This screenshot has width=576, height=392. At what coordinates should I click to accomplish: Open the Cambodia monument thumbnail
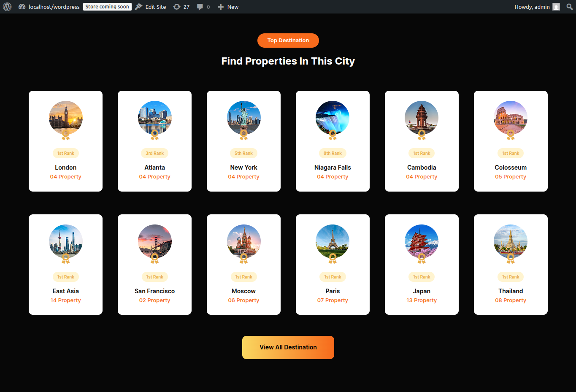[x=422, y=118]
